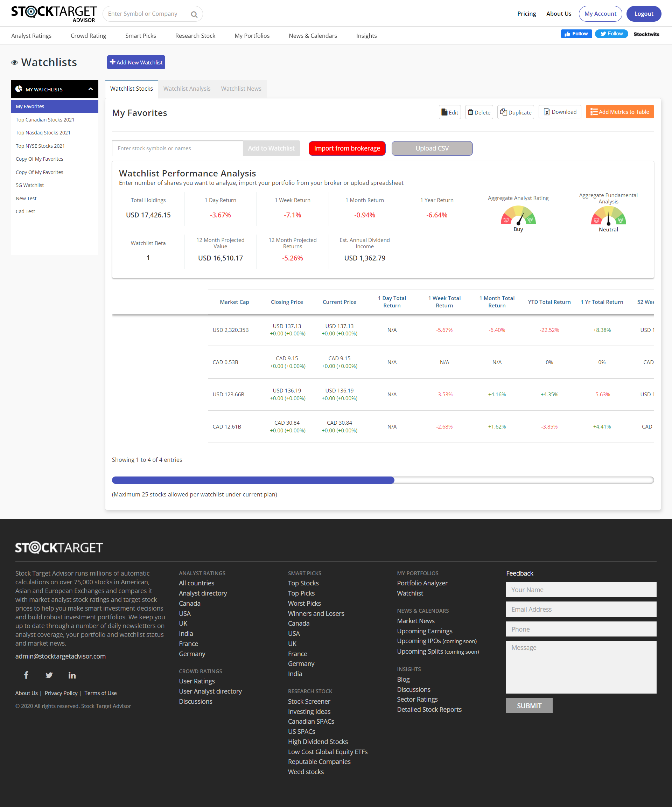Screen dimensions: 672x807
Task: Click the Aggregate Fundamental Analysis gauge
Action: [x=608, y=216]
